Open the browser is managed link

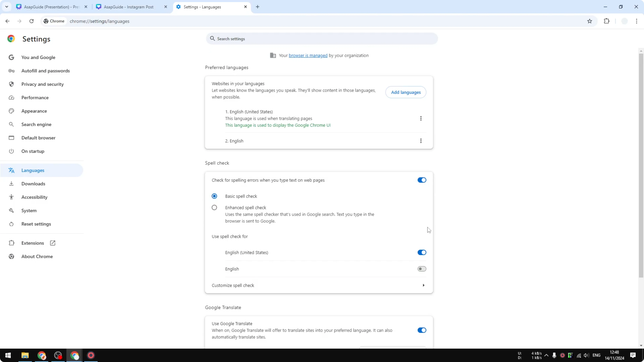(308, 55)
